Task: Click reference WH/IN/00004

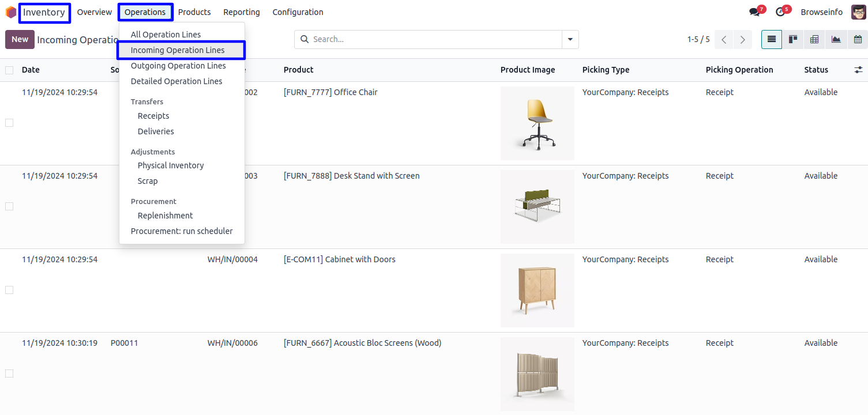Action: (232, 259)
